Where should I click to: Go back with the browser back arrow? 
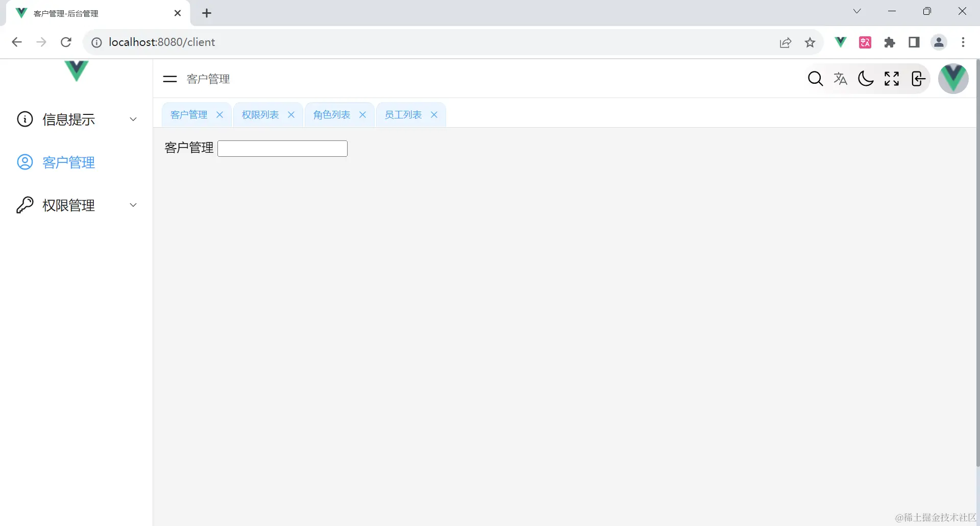[x=17, y=42]
